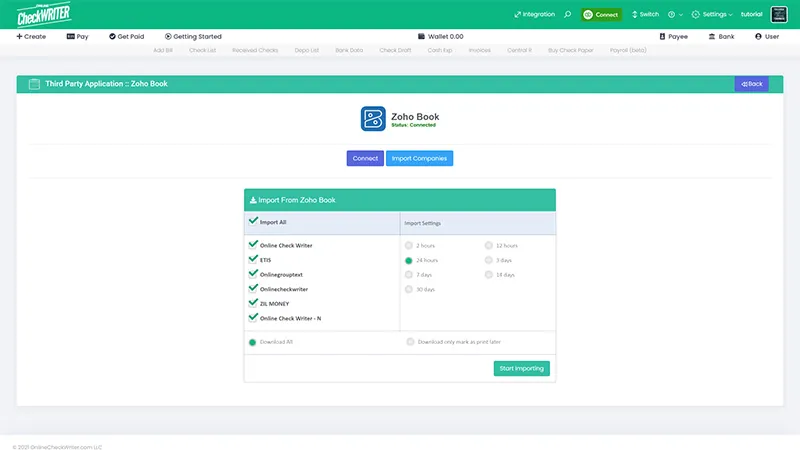The height and width of the screenshot is (450, 800).
Task: Select the 3 days import option
Action: [x=489, y=260]
